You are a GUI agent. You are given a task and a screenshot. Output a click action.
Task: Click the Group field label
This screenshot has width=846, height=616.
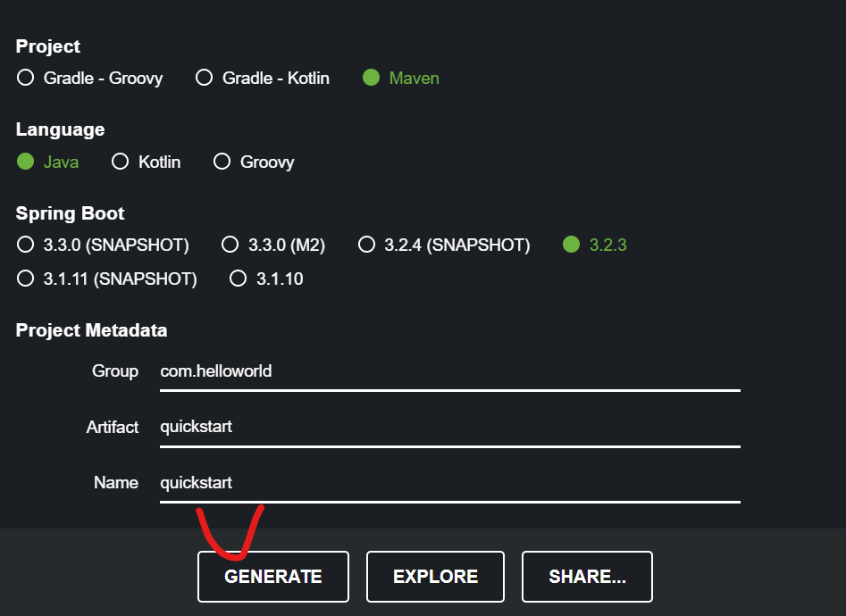click(115, 371)
